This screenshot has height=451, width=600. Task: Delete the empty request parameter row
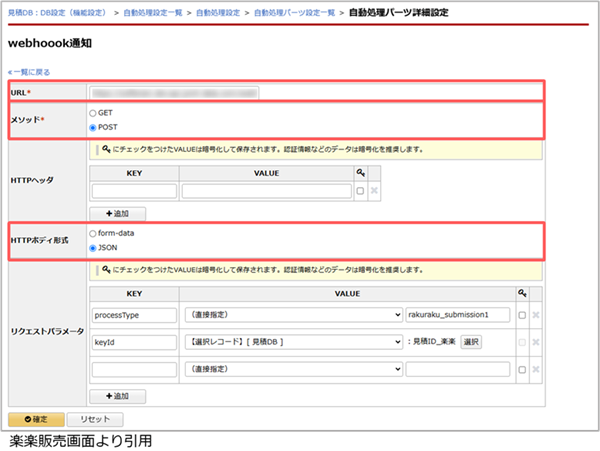pyautogui.click(x=536, y=369)
